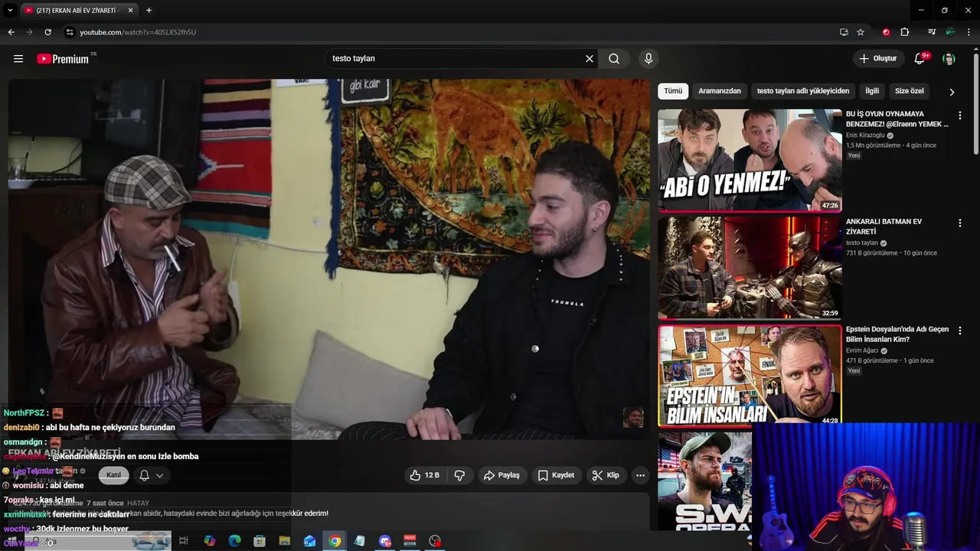
Task: Click the Katıl join button
Action: [113, 475]
